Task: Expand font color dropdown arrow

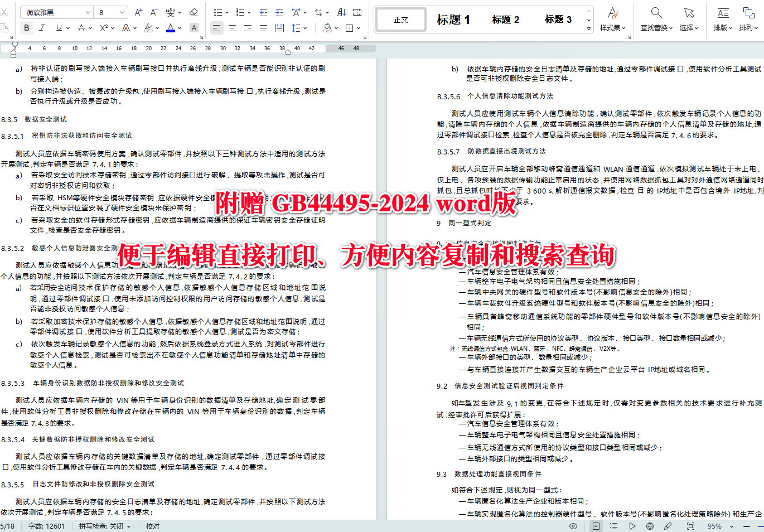Action: 180,28
